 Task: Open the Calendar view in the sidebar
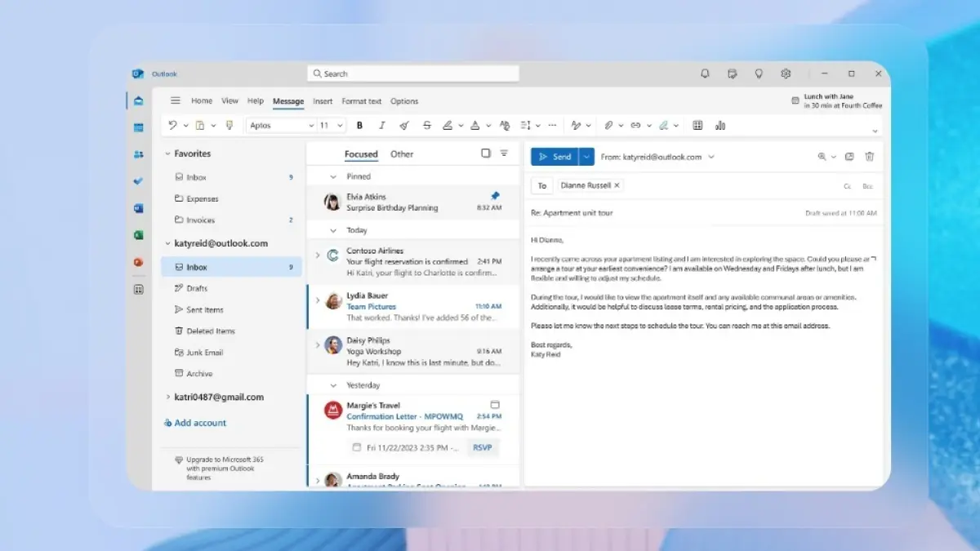[x=138, y=127]
